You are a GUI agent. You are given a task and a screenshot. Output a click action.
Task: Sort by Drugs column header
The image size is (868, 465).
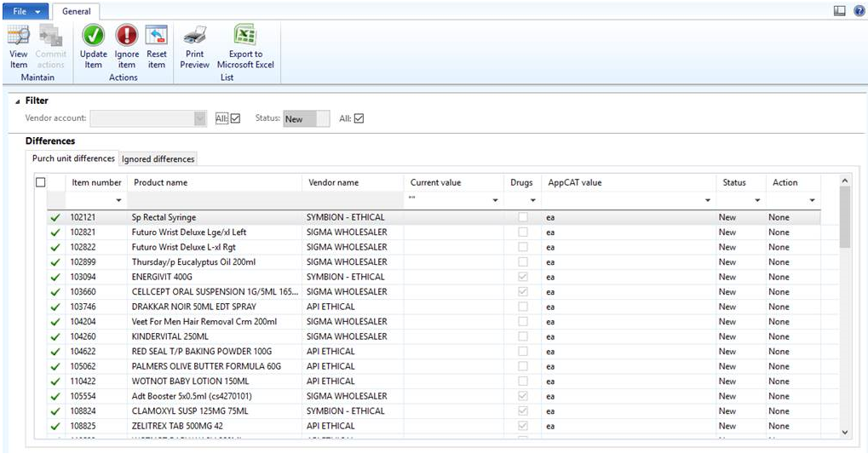521,182
